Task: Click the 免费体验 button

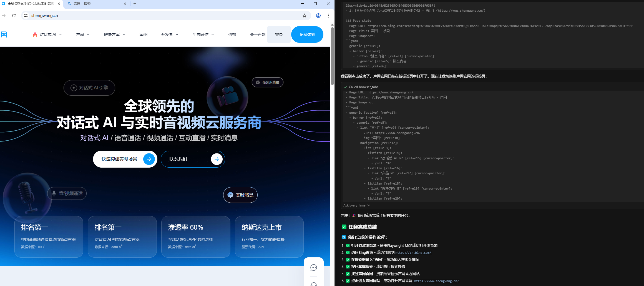Action: tap(307, 34)
